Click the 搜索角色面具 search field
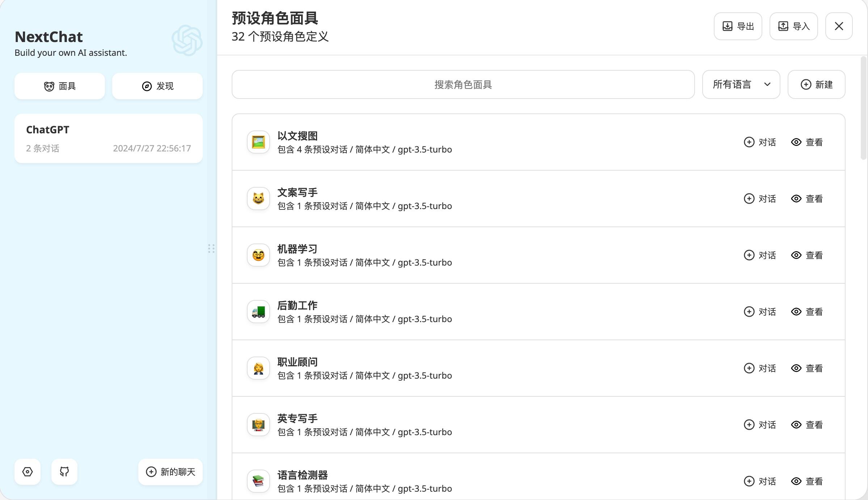The height and width of the screenshot is (500, 868). (463, 84)
